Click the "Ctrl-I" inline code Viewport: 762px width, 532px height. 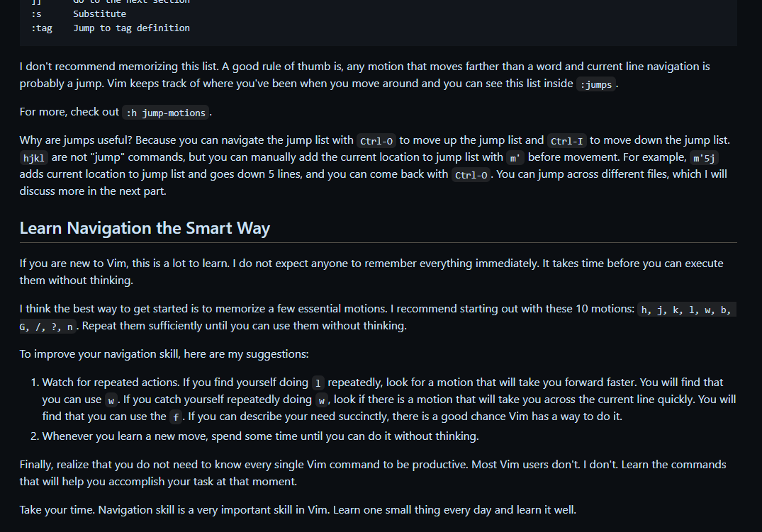point(566,140)
